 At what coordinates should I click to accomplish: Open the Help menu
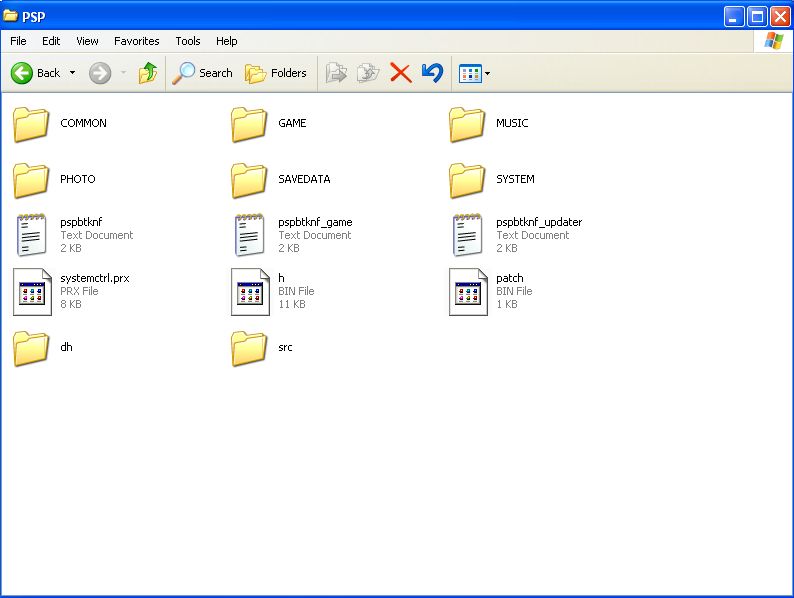[x=226, y=41]
